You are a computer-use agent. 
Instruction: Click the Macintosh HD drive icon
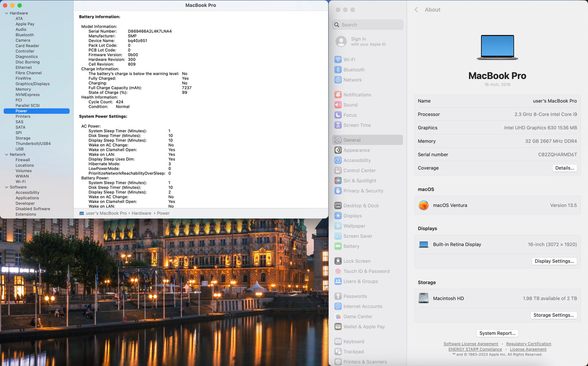(x=424, y=298)
